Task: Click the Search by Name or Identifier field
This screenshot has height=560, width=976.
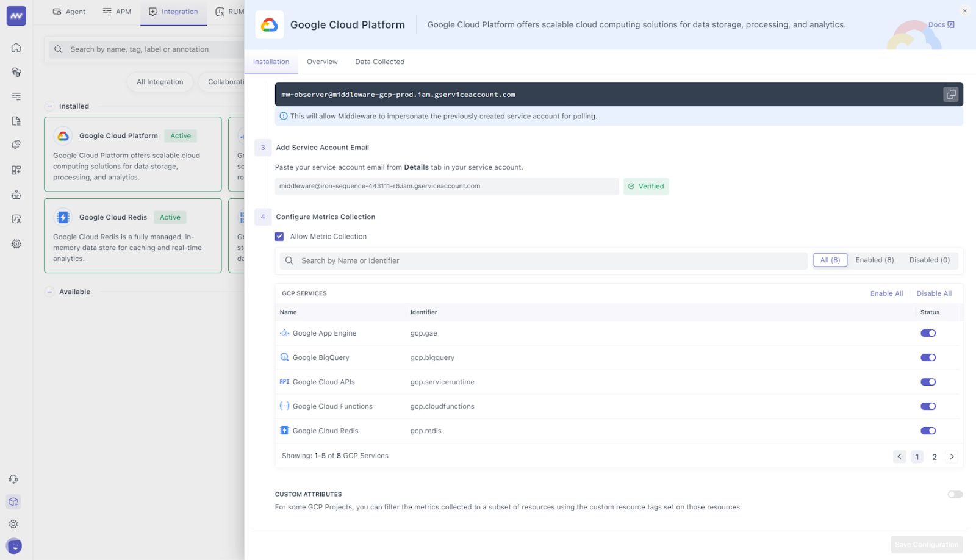Action: pyautogui.click(x=543, y=260)
